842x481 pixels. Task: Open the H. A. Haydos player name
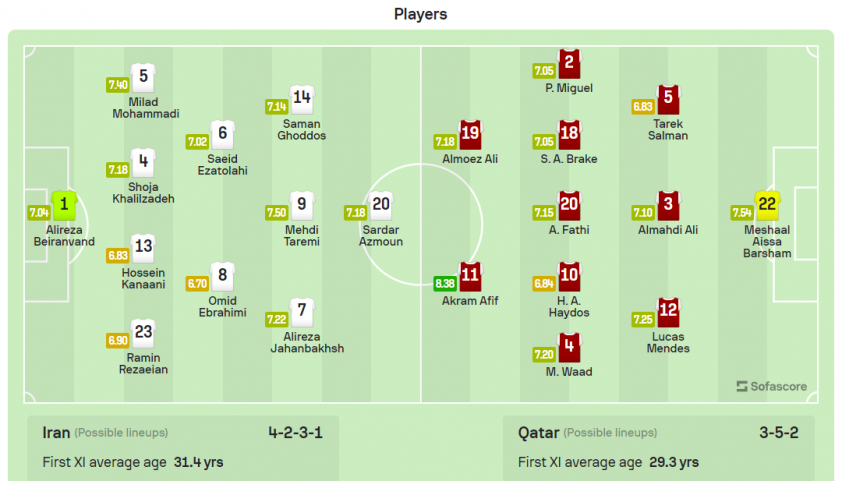(x=569, y=307)
